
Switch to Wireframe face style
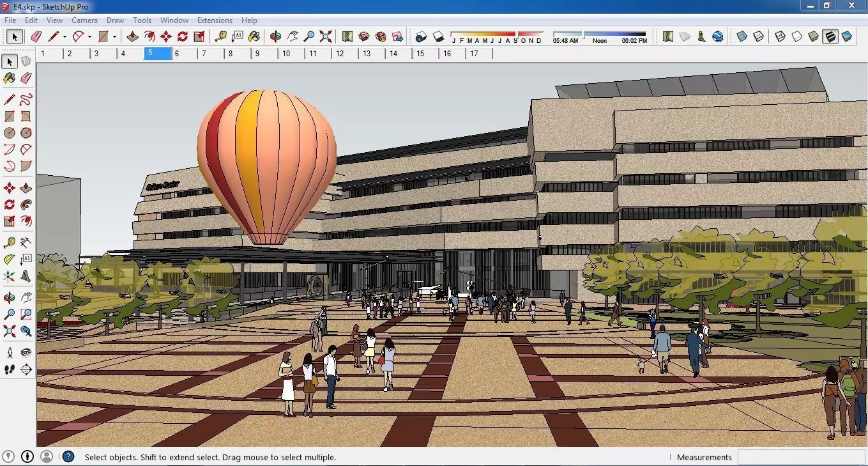click(780, 36)
